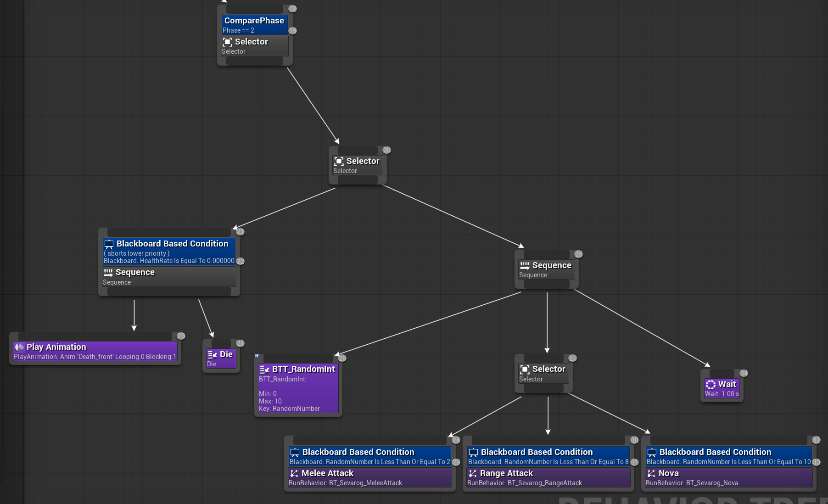Click the Selector icon under ComparePhase
The height and width of the screenshot is (504, 828).
tap(227, 42)
